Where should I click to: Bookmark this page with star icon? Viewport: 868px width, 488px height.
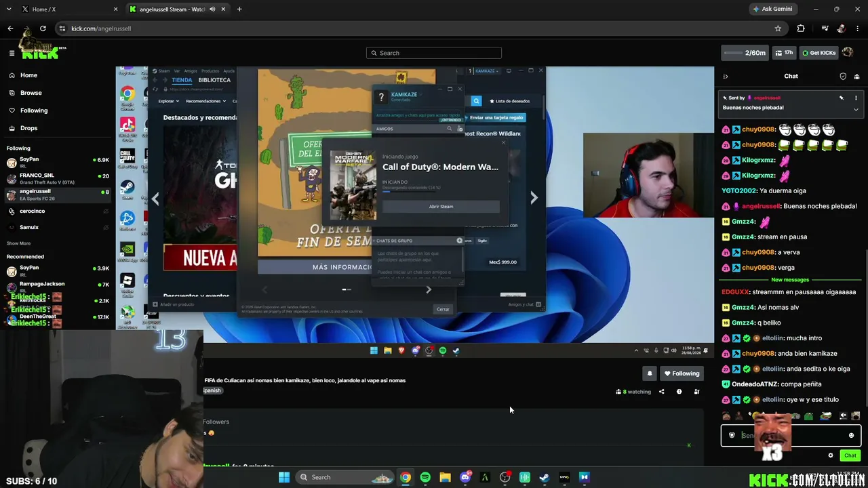(778, 28)
